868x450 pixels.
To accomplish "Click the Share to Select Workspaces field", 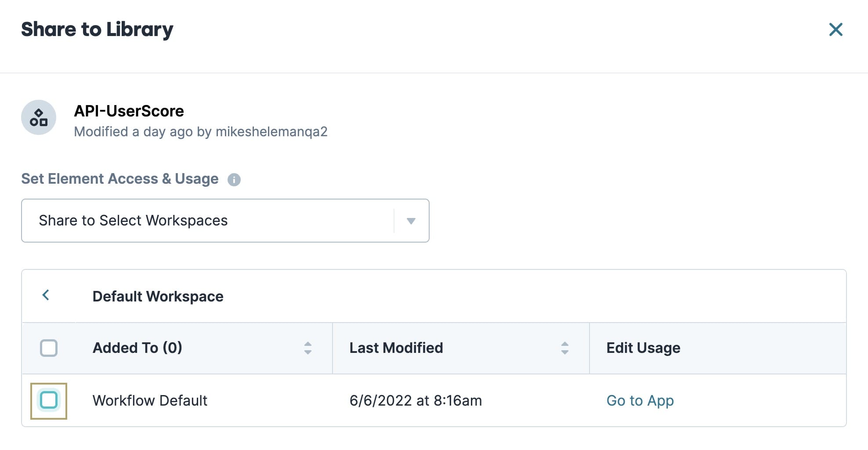I will pyautogui.click(x=225, y=221).
